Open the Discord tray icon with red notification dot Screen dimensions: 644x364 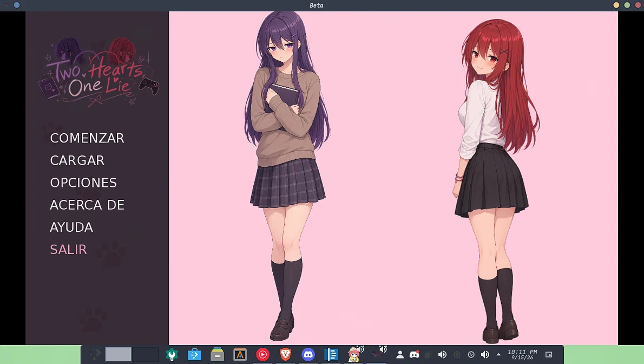(415, 355)
